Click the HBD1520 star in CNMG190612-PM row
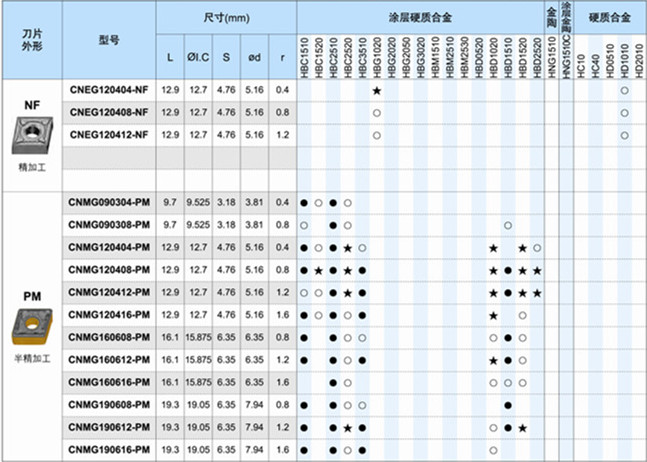 523,427
